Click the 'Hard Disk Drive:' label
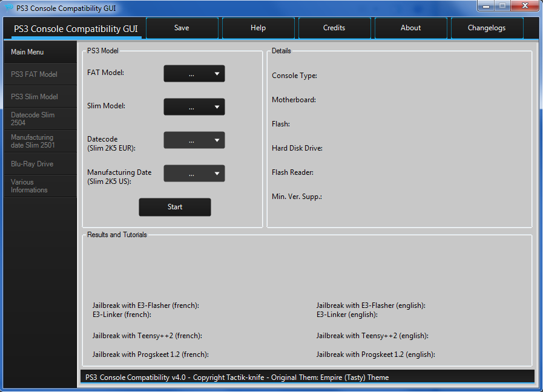543x392 pixels. 297,148
